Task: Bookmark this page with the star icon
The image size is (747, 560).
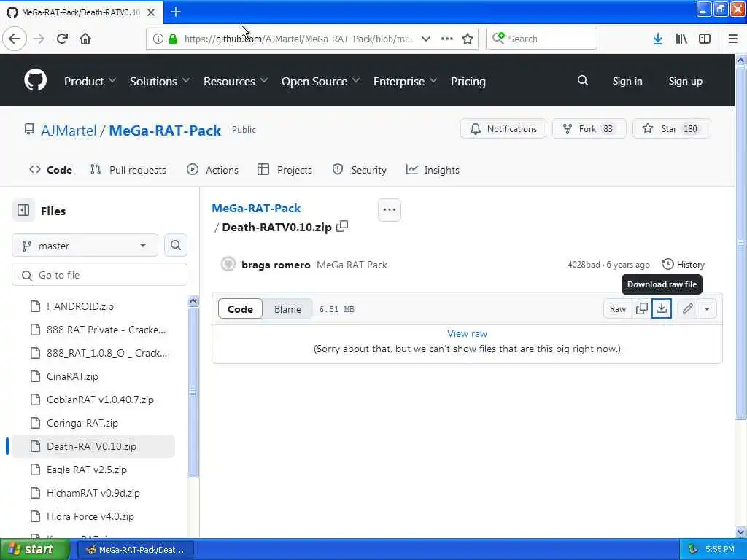Action: (468, 39)
